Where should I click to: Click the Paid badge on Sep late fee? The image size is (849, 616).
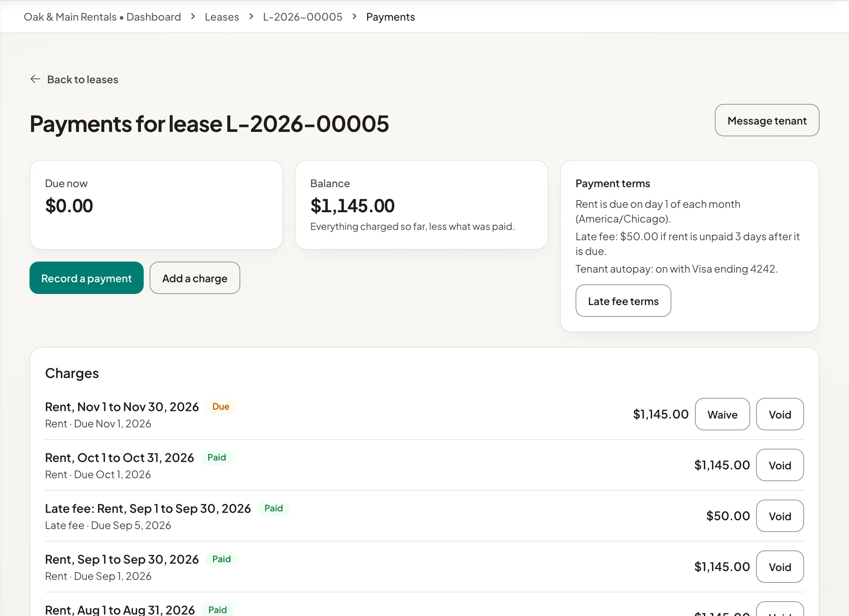274,508
